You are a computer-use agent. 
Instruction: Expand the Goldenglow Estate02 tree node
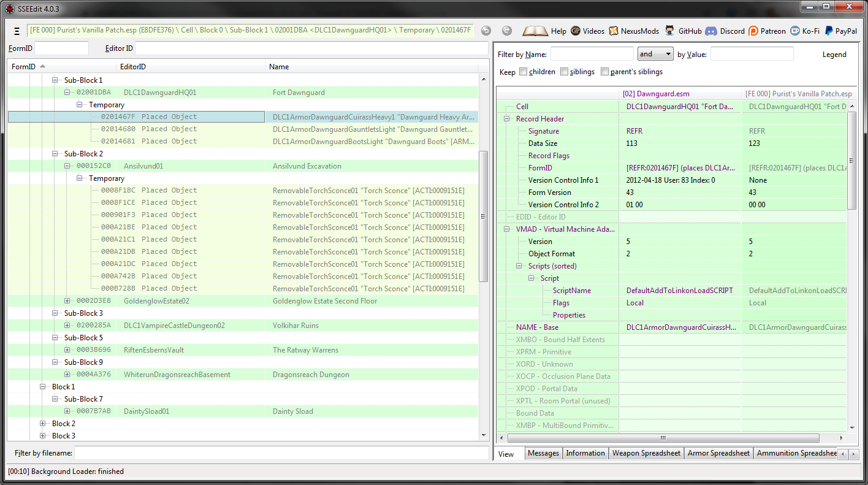(x=67, y=301)
